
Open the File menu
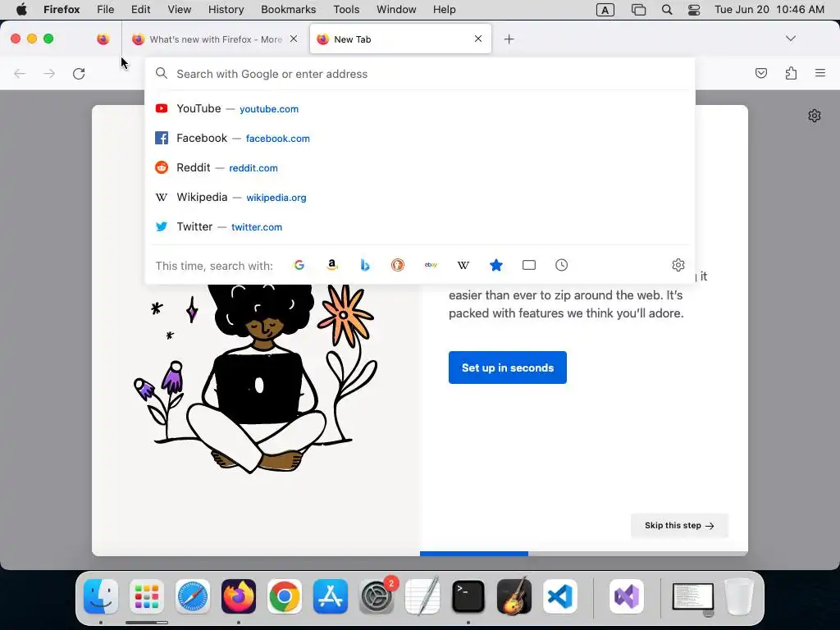[x=106, y=10]
